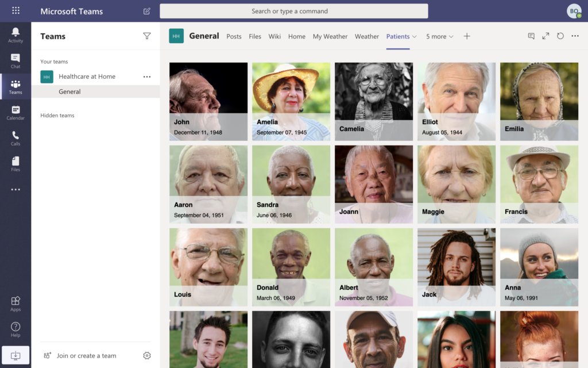The height and width of the screenshot is (368, 588).
Task: Select the General channel
Action: [x=96, y=91]
